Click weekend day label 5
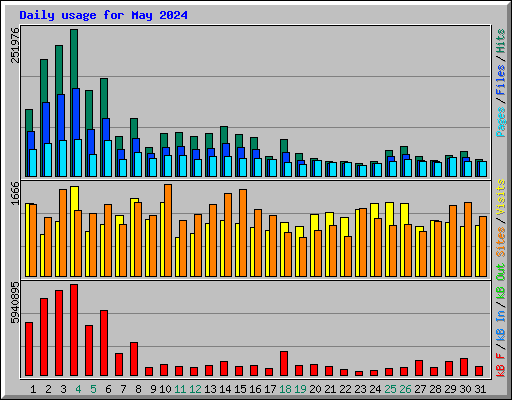 (x=93, y=389)
